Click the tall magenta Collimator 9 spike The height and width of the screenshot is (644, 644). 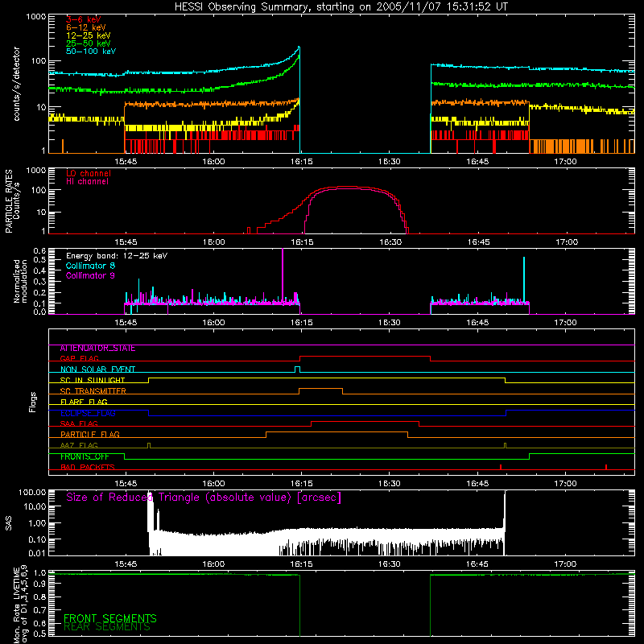tap(283, 275)
